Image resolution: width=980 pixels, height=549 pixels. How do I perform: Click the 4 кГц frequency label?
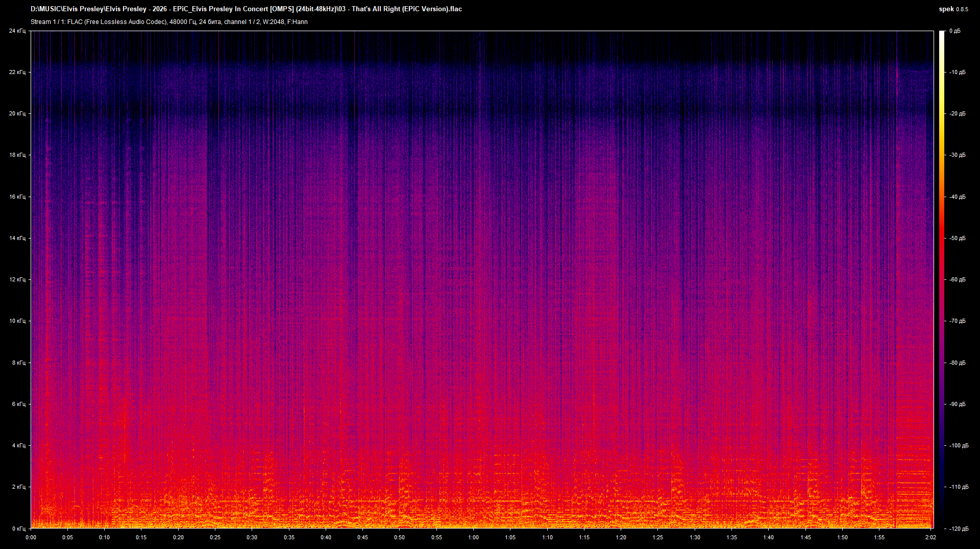[x=18, y=446]
